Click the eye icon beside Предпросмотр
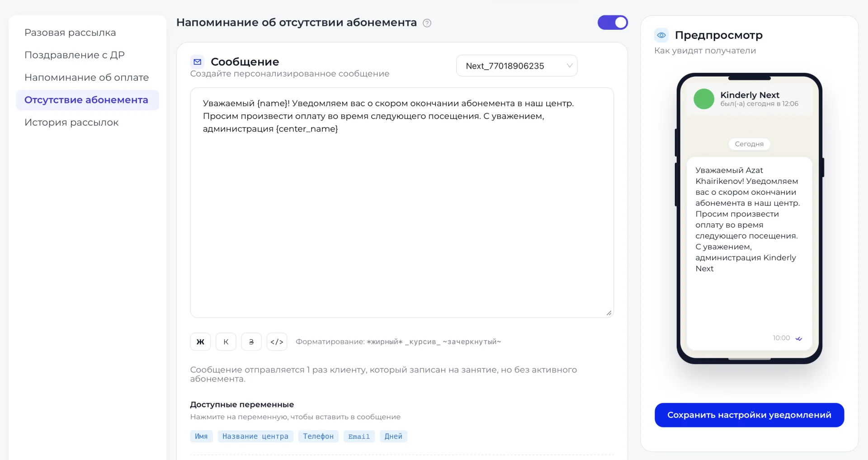This screenshot has height=460, width=868. (x=661, y=35)
